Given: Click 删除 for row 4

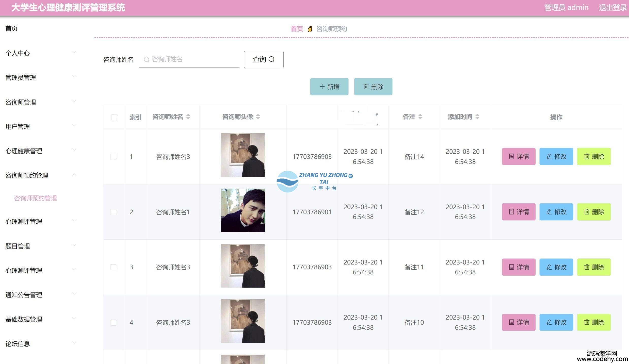Looking at the screenshot, I should pos(594,322).
